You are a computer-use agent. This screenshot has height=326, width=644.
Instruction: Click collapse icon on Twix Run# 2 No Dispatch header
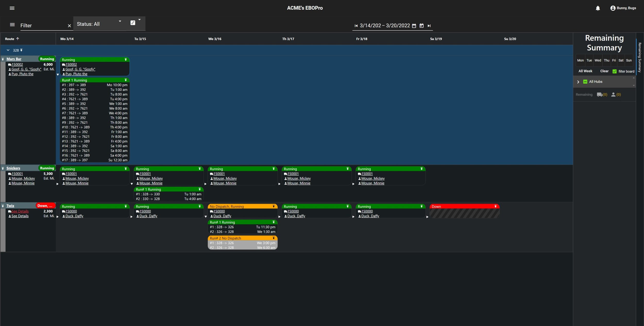(x=274, y=238)
